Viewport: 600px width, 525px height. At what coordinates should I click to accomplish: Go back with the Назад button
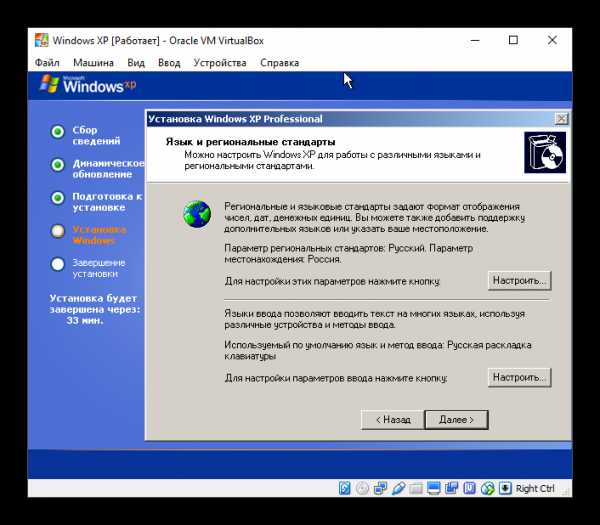[x=393, y=419]
